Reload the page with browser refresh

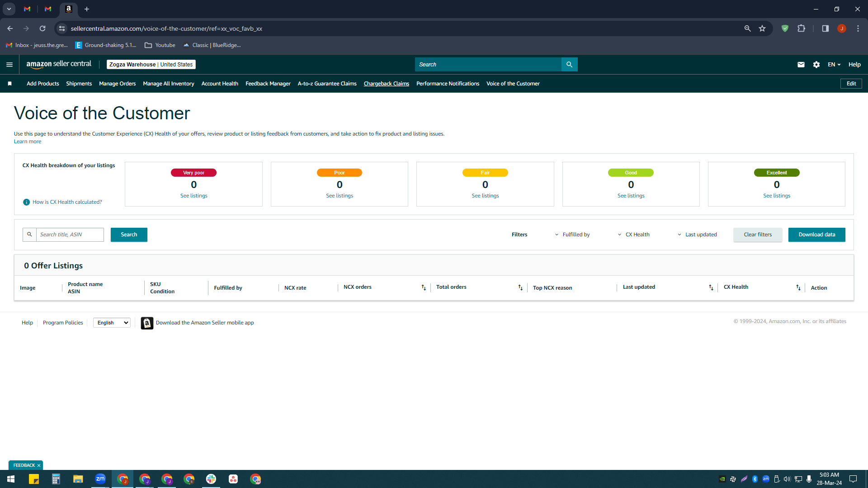[x=42, y=28]
